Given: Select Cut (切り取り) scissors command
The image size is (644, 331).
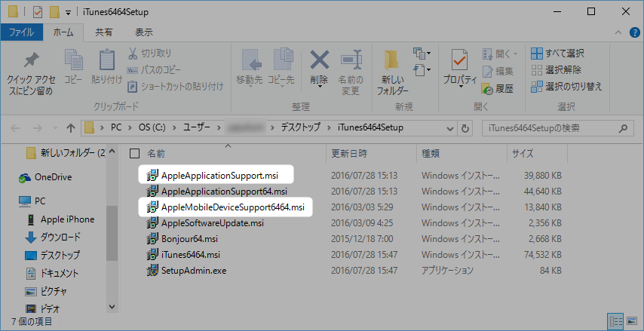Looking at the screenshot, I should point(150,53).
